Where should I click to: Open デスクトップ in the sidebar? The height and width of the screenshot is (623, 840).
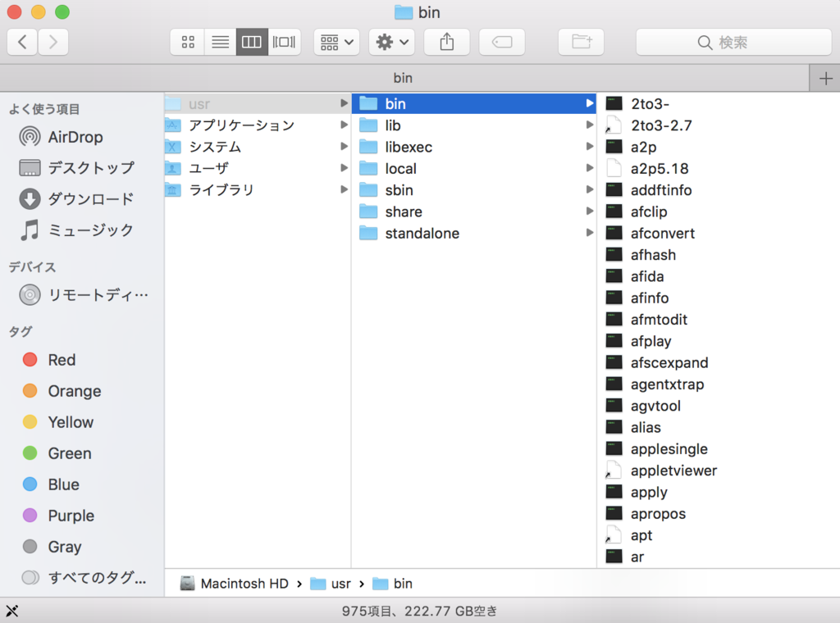(x=76, y=168)
